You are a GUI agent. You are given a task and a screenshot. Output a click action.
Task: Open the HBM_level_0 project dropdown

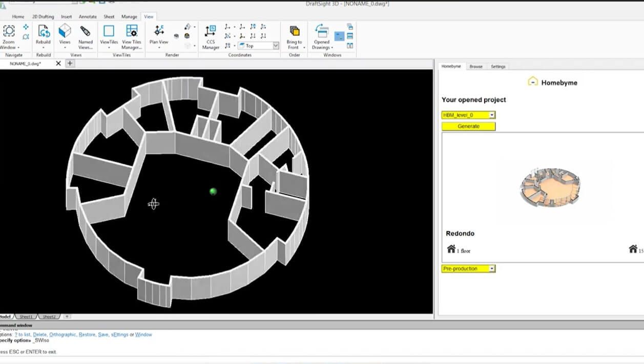pos(491,115)
